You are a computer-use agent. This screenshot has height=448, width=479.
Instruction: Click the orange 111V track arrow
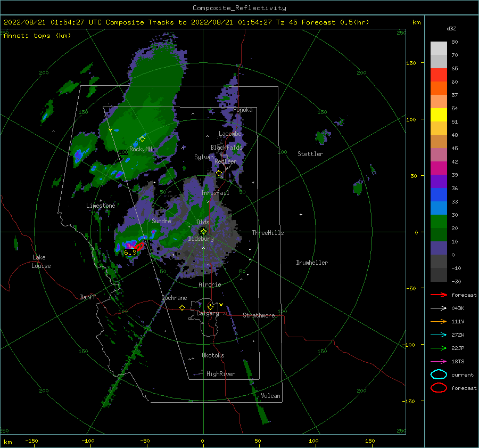point(439,321)
